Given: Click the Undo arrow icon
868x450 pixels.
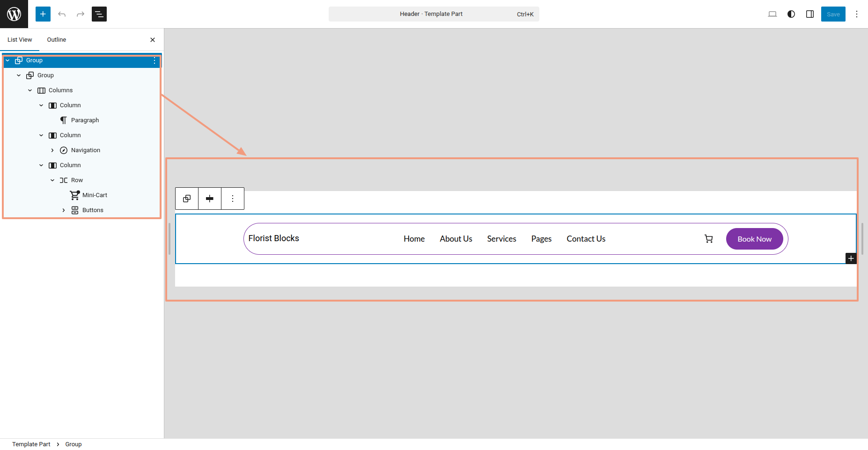Looking at the screenshot, I should [x=62, y=14].
